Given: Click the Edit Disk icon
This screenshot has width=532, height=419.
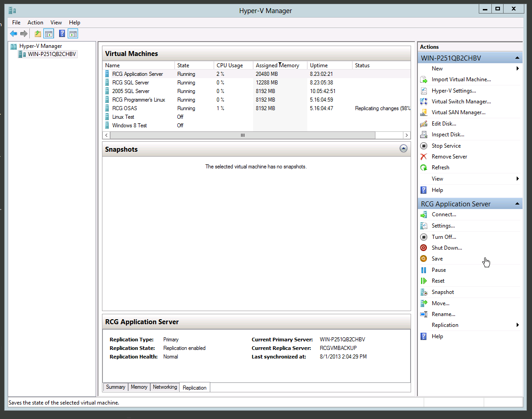Looking at the screenshot, I should (x=424, y=124).
